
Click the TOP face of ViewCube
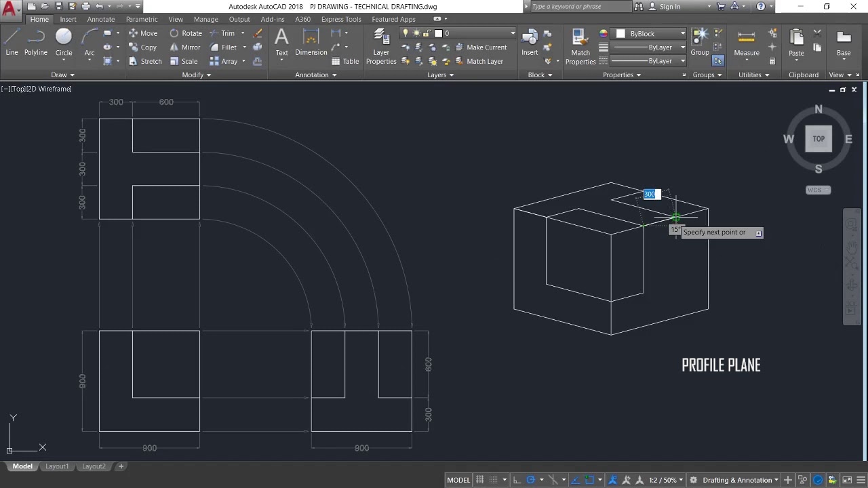[818, 139]
